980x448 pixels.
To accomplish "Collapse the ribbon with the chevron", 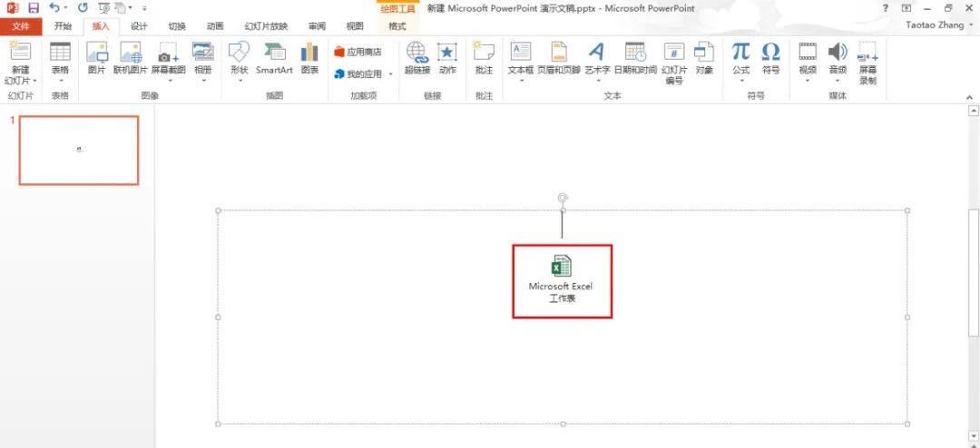I will (969, 97).
